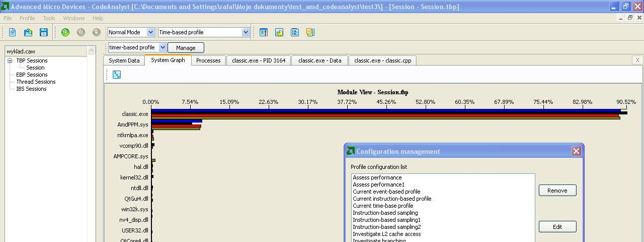Image resolution: width=644 pixels, height=242 pixels.
Task: Click the graph view icon below the System Data tab
Action: click(117, 75)
